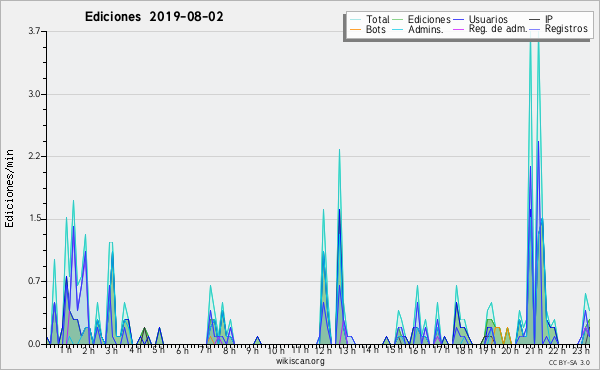Click the 'Bots' legend entry
This screenshot has width=600, height=370.
(375, 29)
